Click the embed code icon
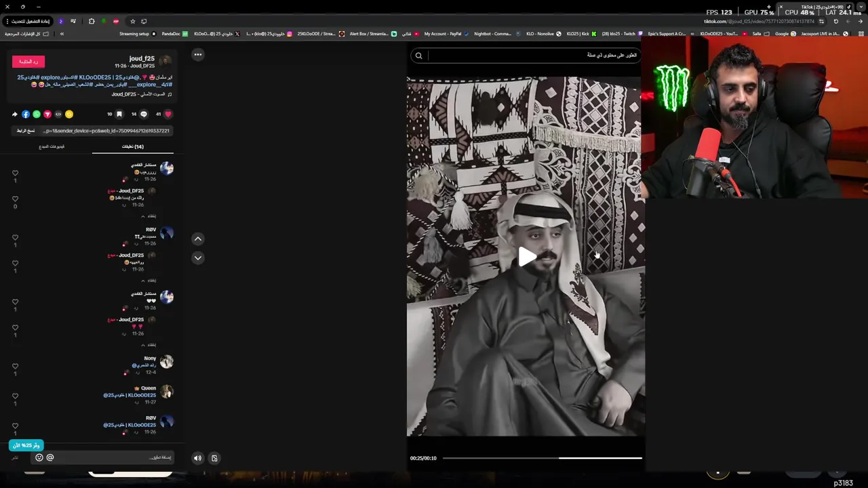This screenshot has width=868, height=488. click(58, 114)
